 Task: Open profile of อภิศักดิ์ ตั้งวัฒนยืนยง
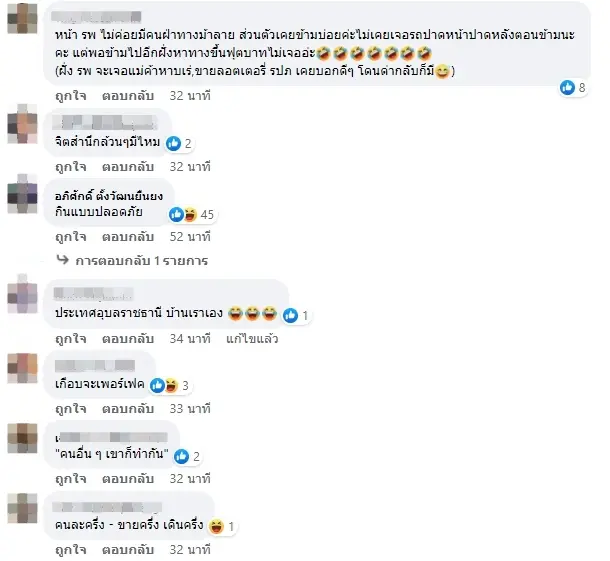(109, 196)
